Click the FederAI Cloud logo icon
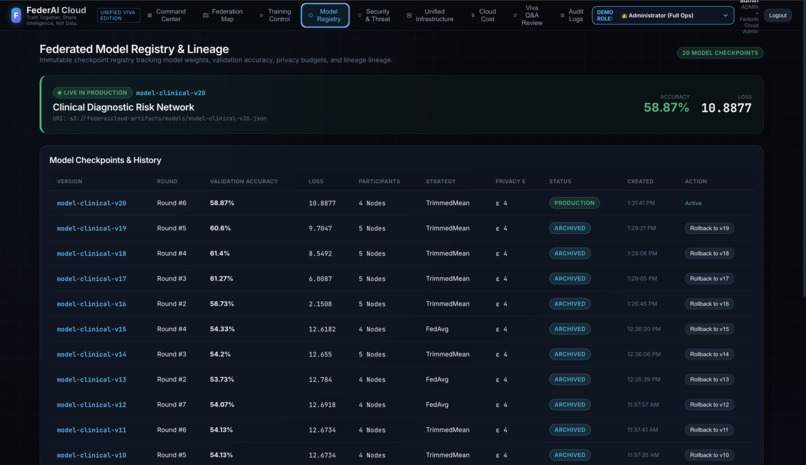Image resolution: width=806 pixels, height=465 pixels. click(x=16, y=15)
